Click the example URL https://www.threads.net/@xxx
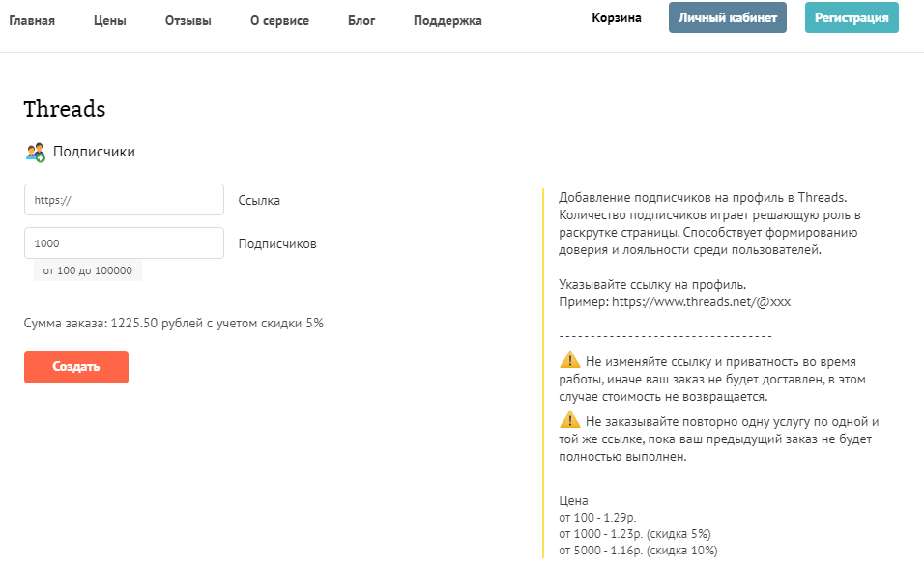The height and width of the screenshot is (567, 924). point(702,302)
